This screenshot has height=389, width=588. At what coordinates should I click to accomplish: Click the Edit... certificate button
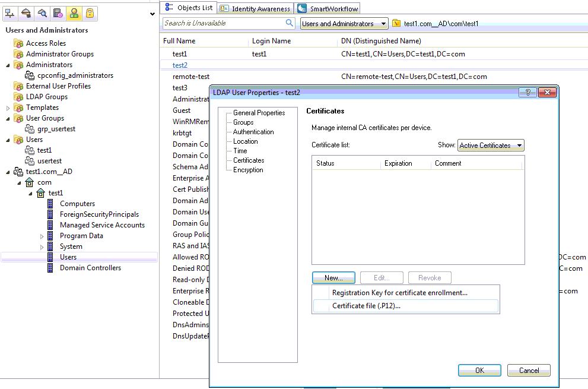pyautogui.click(x=382, y=278)
